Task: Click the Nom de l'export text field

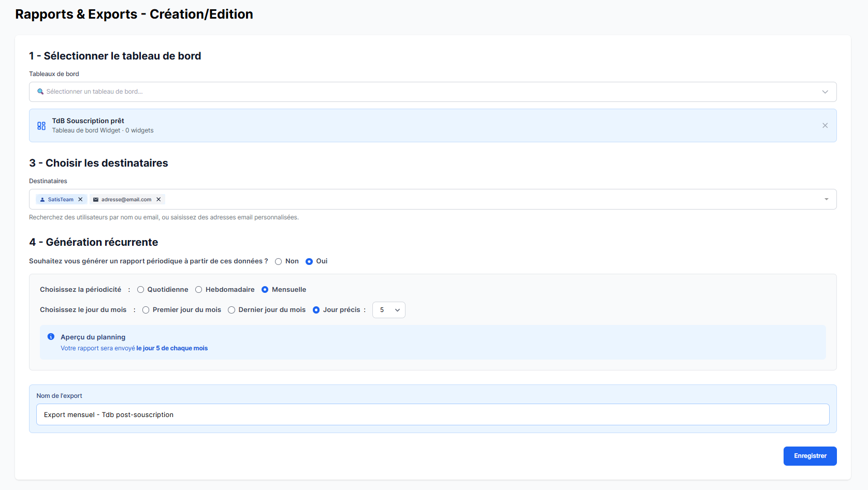Action: pyautogui.click(x=432, y=415)
